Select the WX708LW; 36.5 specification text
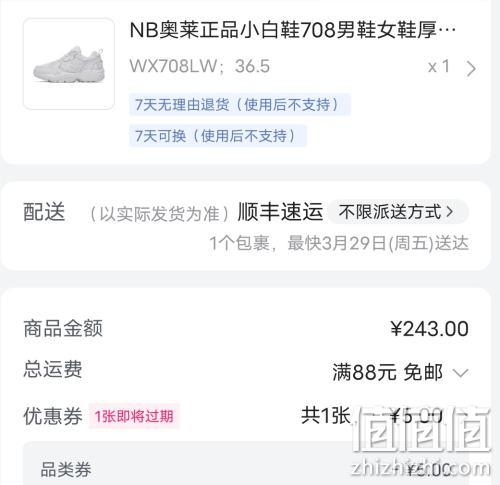 click(199, 66)
